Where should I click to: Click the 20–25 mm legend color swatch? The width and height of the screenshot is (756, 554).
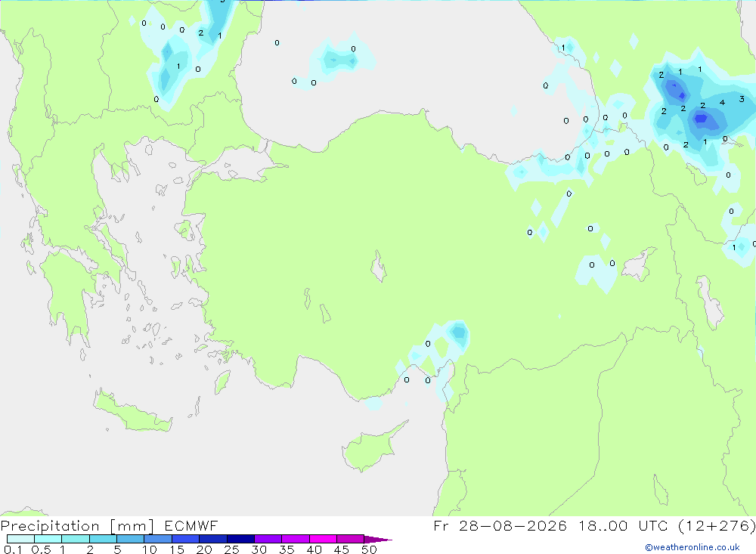213,539
